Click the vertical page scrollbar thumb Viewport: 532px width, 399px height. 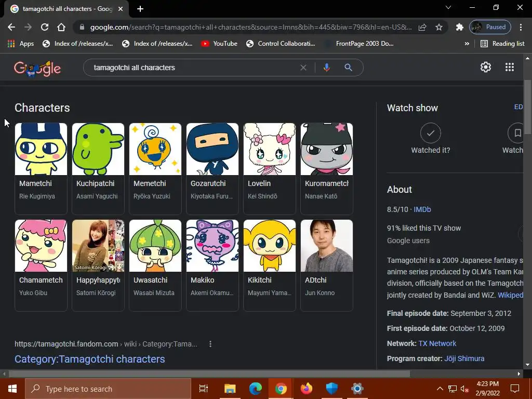(x=527, y=107)
